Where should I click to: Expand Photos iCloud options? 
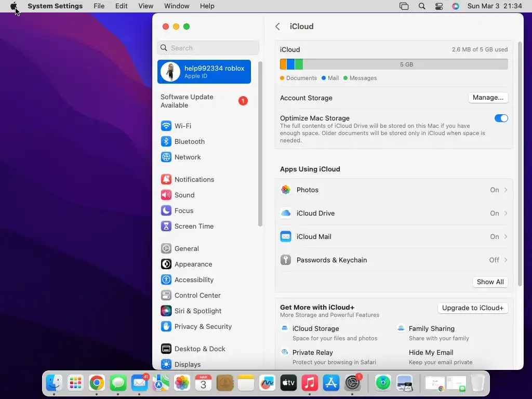(394, 190)
